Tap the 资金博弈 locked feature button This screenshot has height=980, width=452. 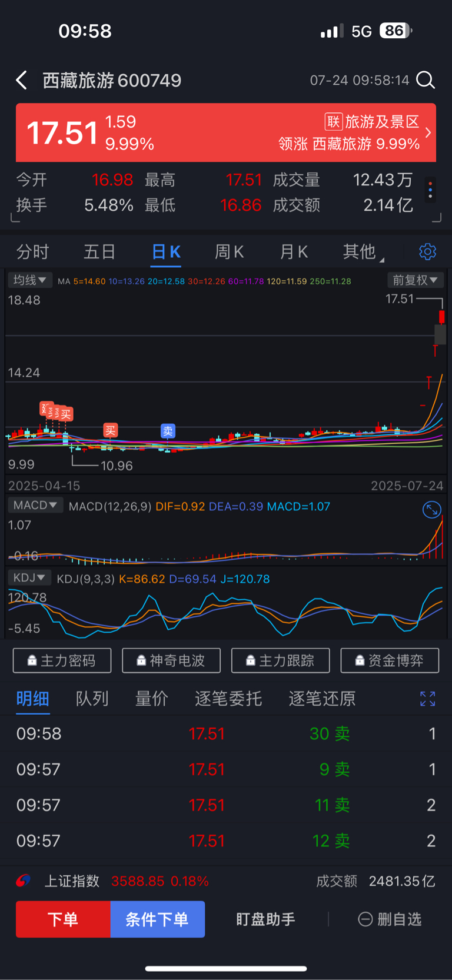point(390,660)
